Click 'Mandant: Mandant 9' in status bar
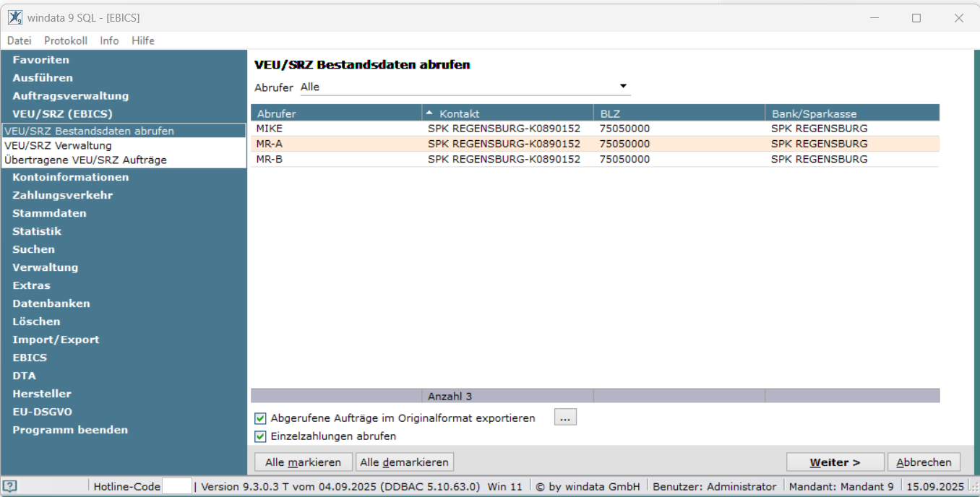 [841, 487]
